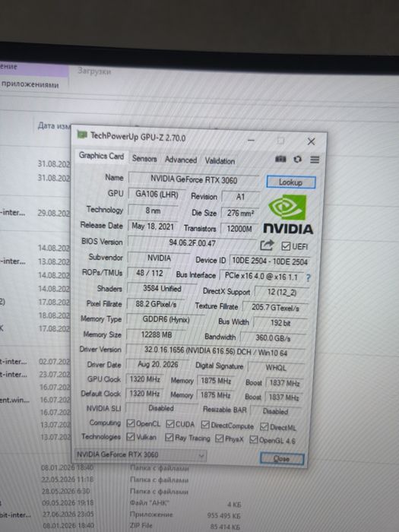
Task: Minimize the GPU-Z window
Action: pyautogui.click(x=251, y=140)
